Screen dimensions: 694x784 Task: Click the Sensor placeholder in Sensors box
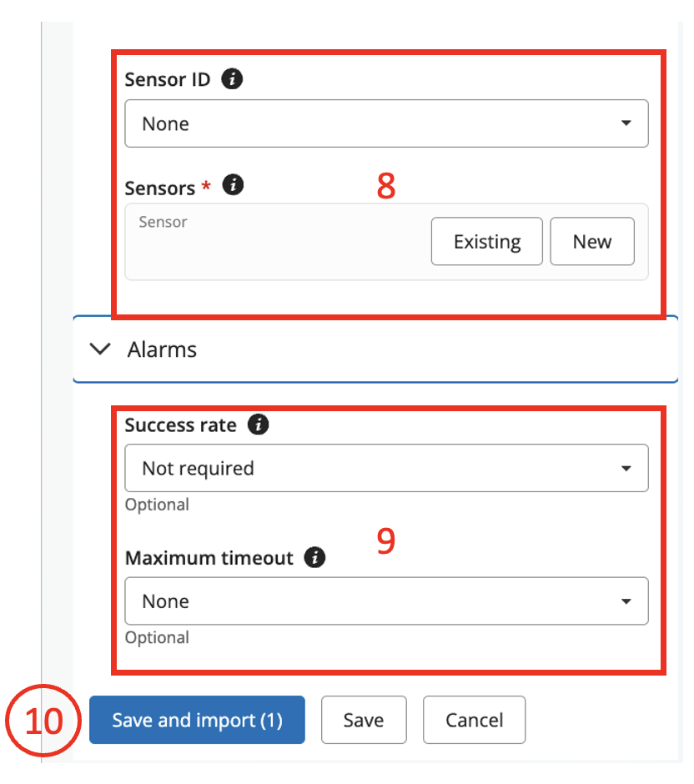tap(163, 223)
